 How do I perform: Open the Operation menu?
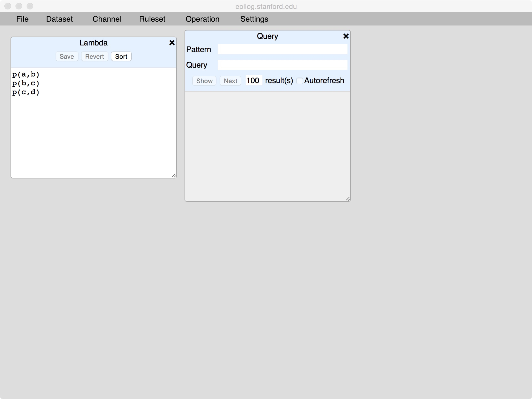click(202, 19)
